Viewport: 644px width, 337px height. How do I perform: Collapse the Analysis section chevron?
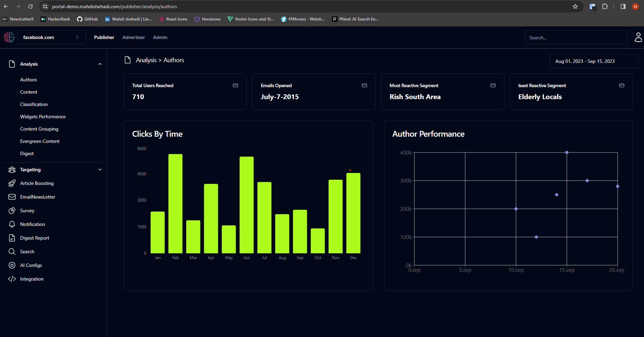[x=100, y=64]
